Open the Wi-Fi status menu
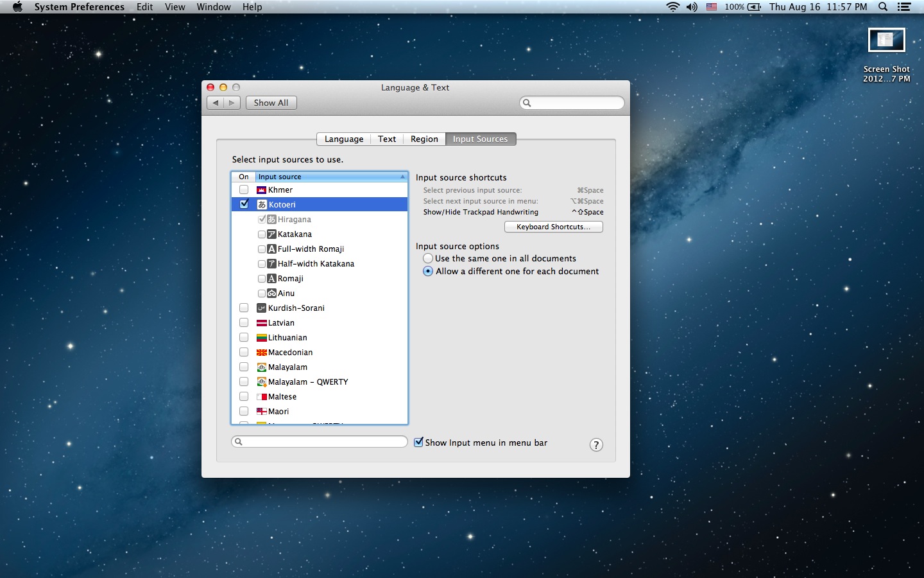Image resolution: width=924 pixels, height=578 pixels. pos(672,7)
